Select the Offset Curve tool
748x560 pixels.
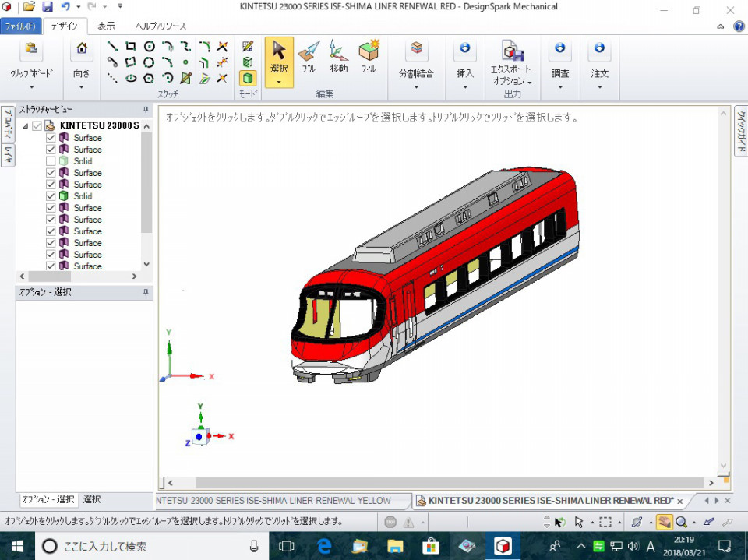pos(205,62)
